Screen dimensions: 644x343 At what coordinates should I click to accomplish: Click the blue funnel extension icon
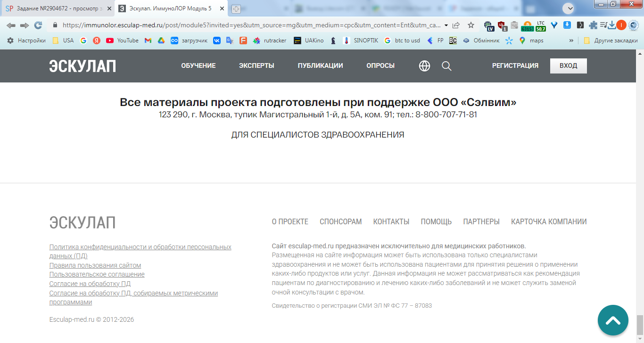pos(555,25)
